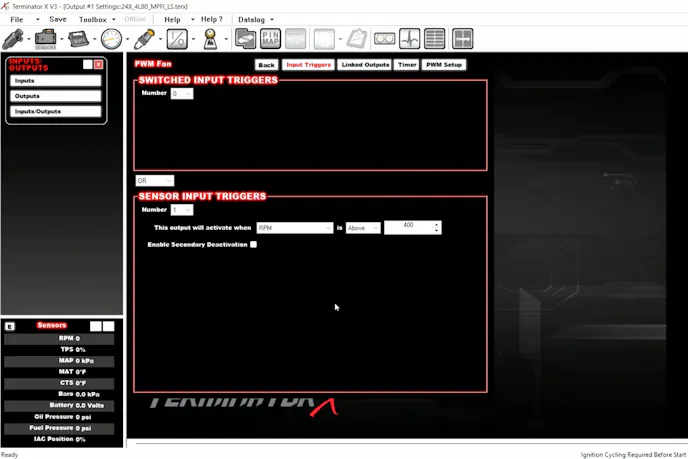688x459 pixels.
Task: Click the grayed clipboard toolbar icon
Action: 357,39
